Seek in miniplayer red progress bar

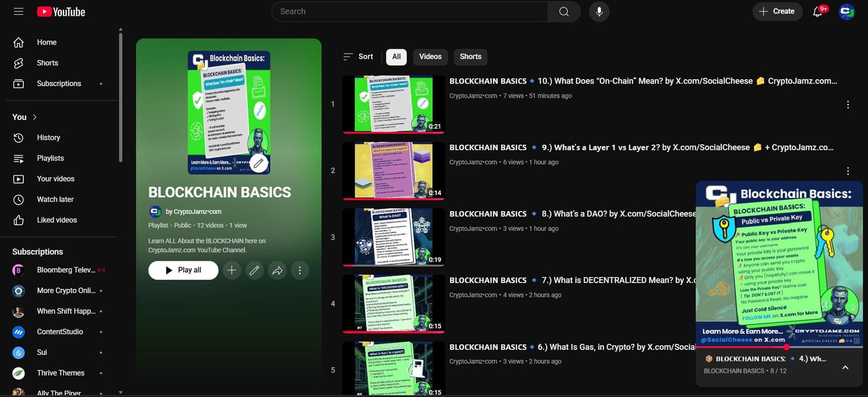(780, 347)
